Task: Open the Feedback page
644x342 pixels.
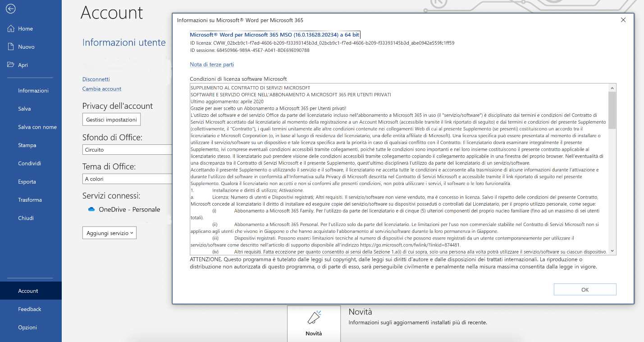Action: [31, 309]
